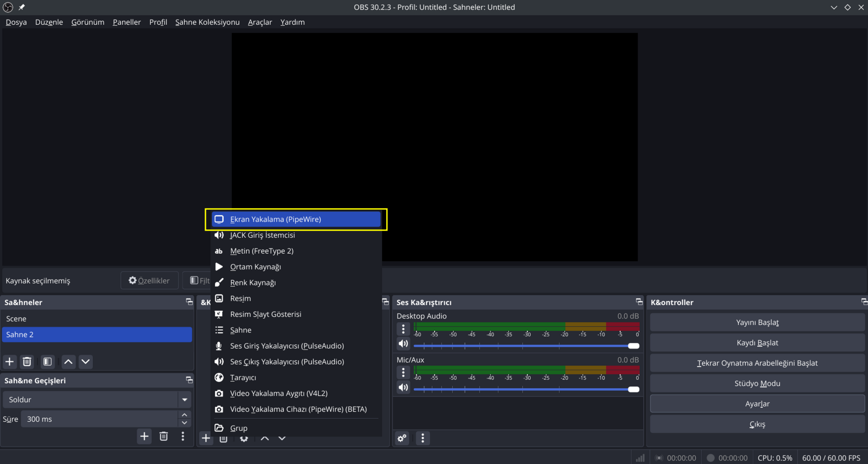Move scene down with the arrow icon
868x464 pixels.
tap(86, 362)
